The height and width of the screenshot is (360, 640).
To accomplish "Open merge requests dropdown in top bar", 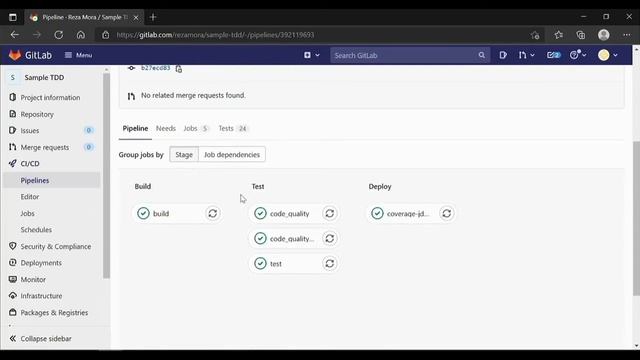I will 527,55.
